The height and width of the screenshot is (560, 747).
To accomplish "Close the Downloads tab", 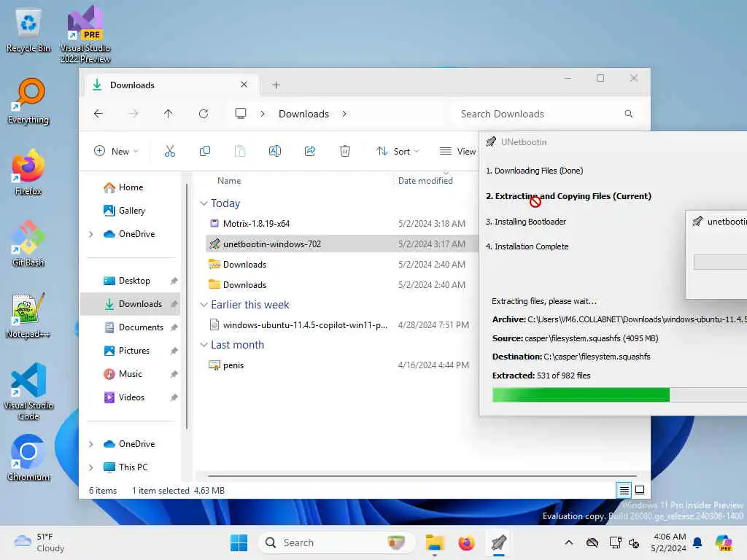I will (x=244, y=85).
